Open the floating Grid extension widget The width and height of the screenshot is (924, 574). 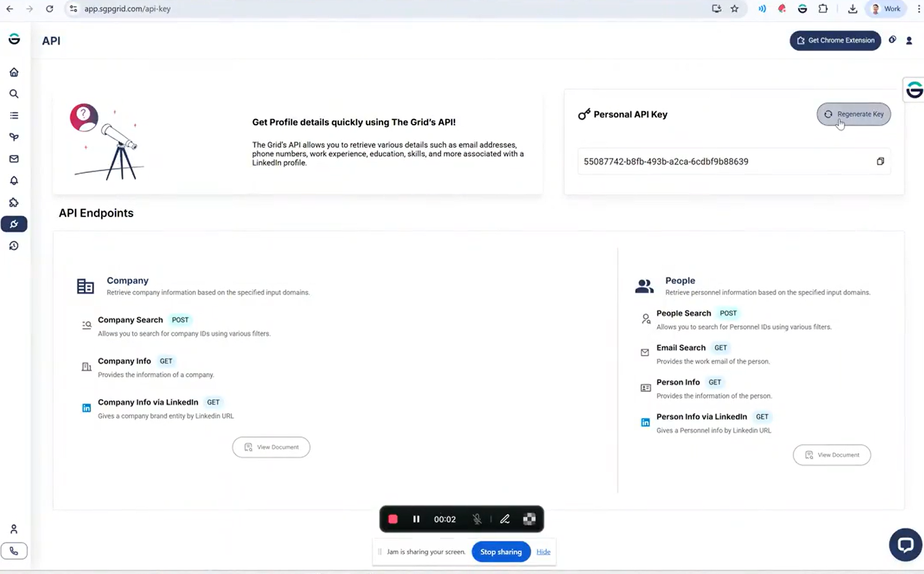[x=914, y=90]
